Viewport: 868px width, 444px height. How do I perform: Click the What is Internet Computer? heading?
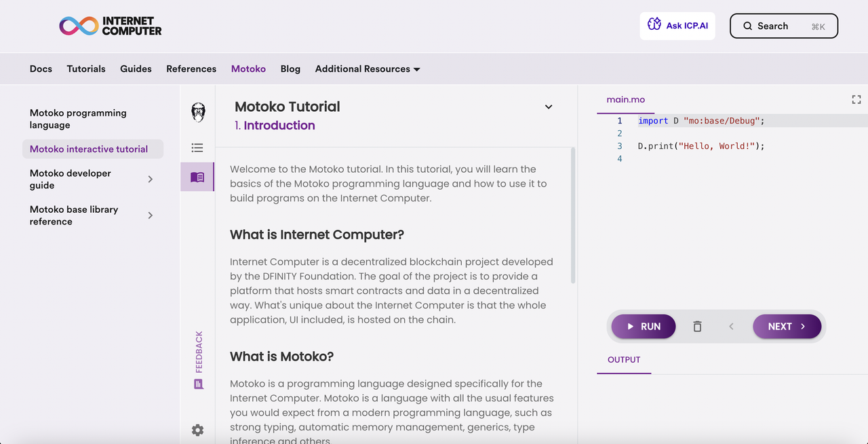tap(317, 235)
